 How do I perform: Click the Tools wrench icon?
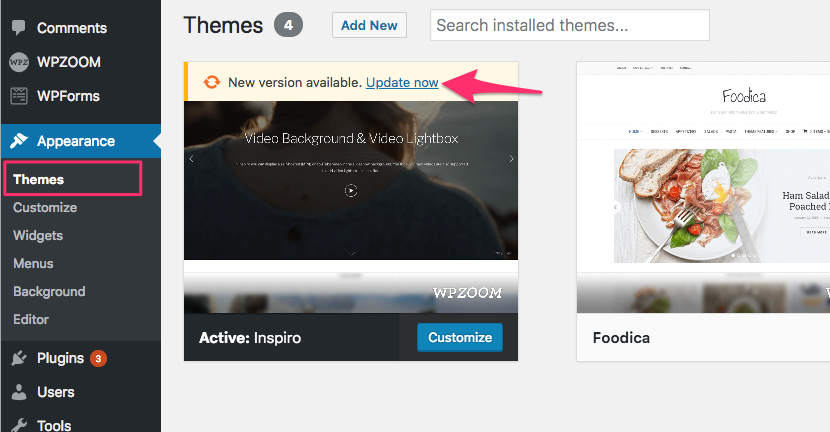pyautogui.click(x=19, y=425)
